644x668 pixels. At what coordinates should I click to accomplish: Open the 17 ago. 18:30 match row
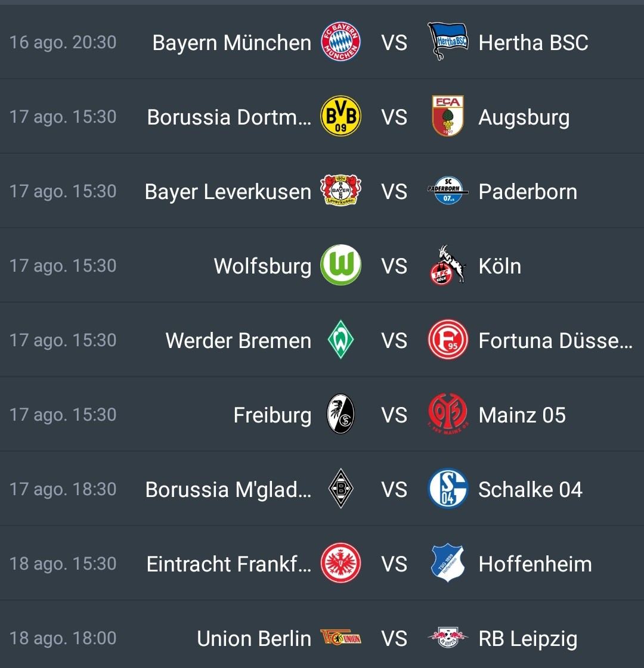pyautogui.click(x=322, y=489)
